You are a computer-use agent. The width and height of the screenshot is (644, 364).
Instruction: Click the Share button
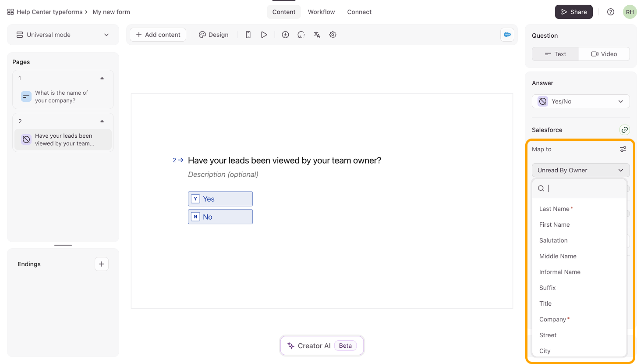pos(573,12)
